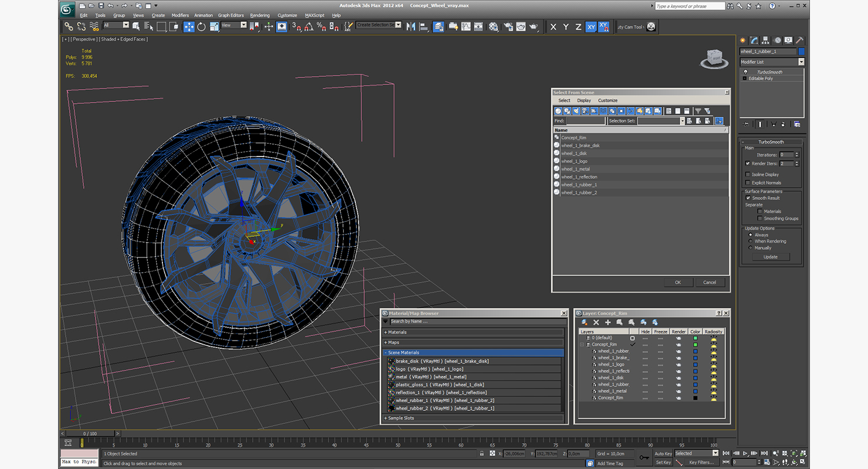Select the Manually update option

[751, 247]
